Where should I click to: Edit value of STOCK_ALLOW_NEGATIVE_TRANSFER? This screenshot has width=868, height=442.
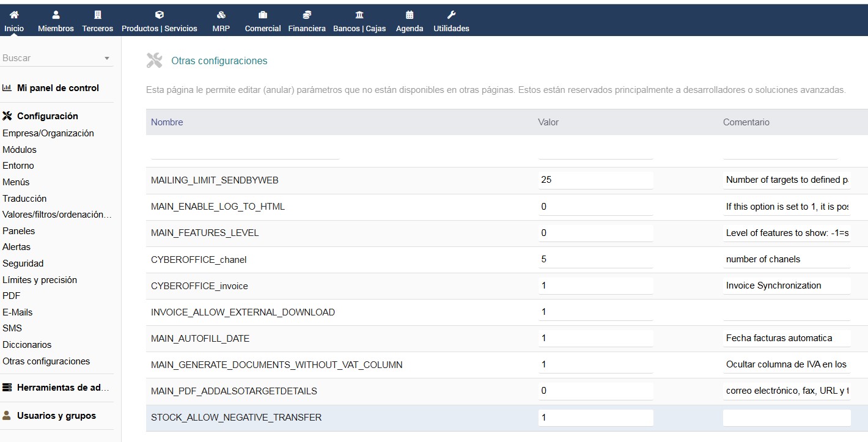[595, 418]
